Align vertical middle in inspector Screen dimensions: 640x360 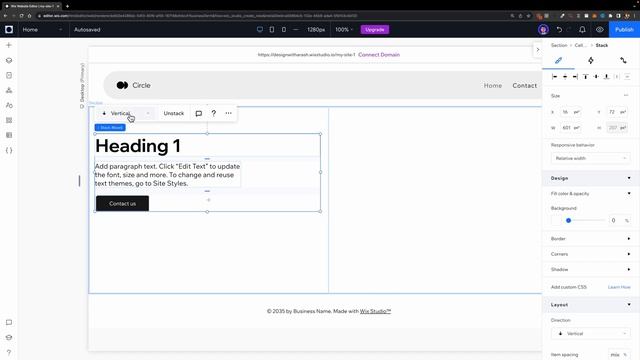pyautogui.click(x=596, y=77)
